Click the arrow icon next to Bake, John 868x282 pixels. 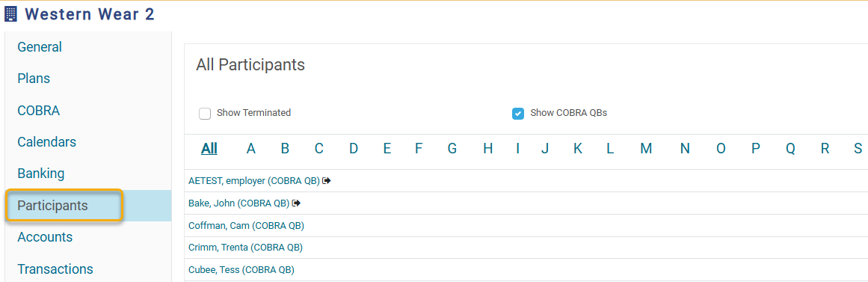[x=297, y=203]
